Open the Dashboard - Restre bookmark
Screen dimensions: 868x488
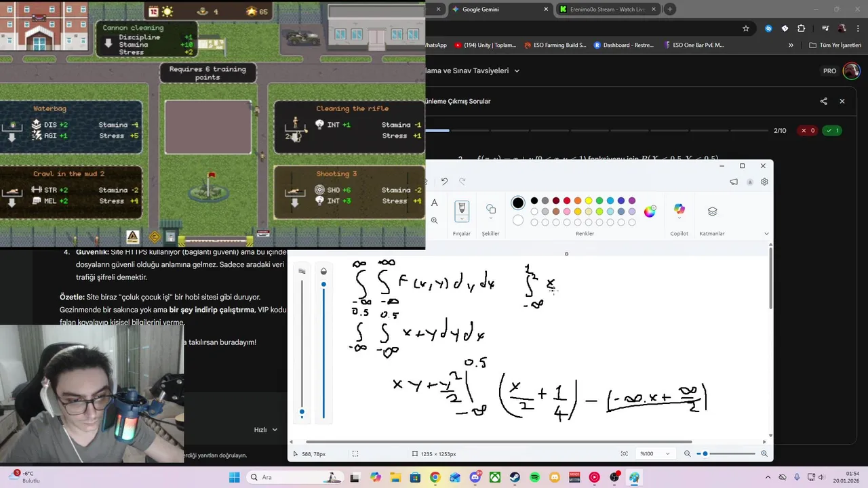pos(624,45)
